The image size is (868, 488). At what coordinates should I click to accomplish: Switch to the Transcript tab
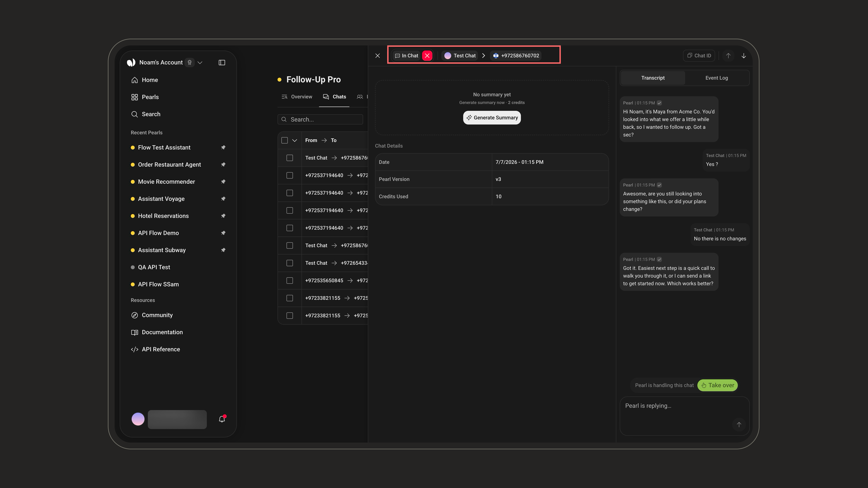pos(653,78)
